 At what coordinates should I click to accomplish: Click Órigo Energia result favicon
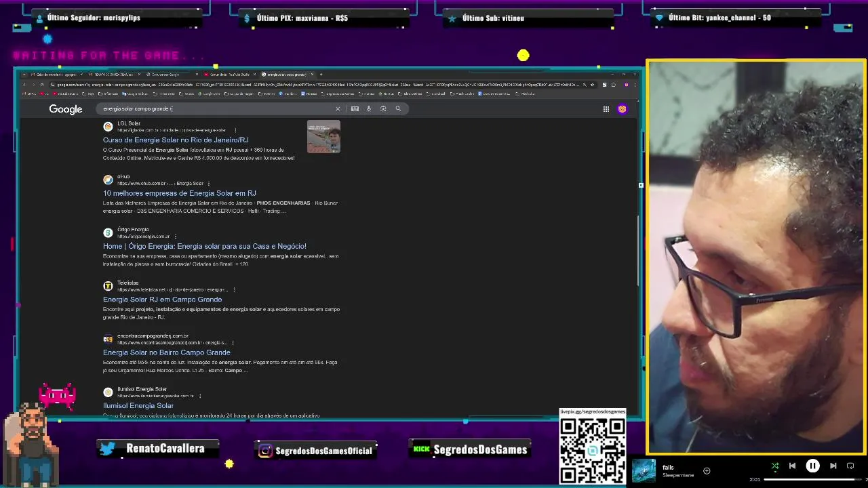pyautogui.click(x=108, y=233)
